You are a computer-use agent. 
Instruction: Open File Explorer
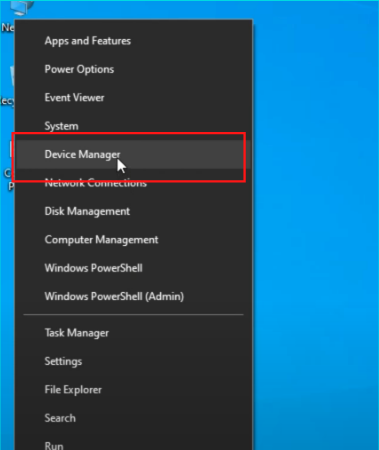pos(133,390)
